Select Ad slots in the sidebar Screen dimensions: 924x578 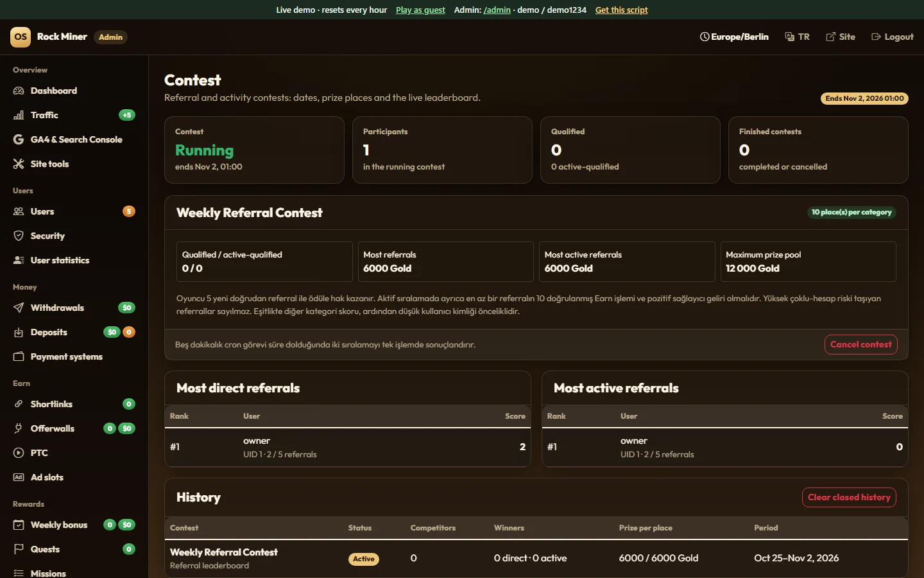pos(74,477)
